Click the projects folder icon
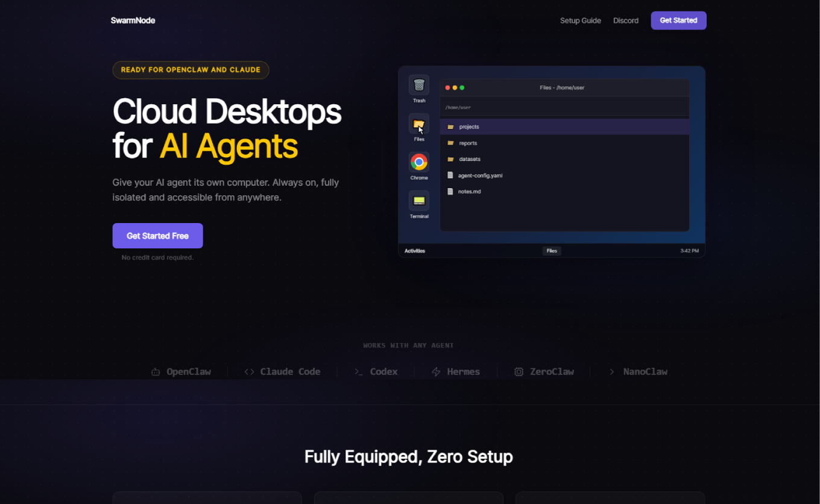Image resolution: width=820 pixels, height=504 pixels. (x=450, y=127)
